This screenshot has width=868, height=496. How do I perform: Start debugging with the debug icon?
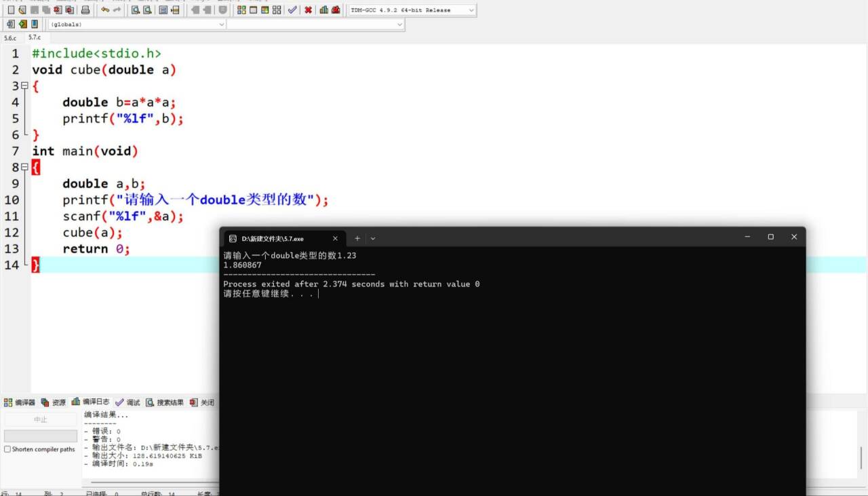point(292,10)
